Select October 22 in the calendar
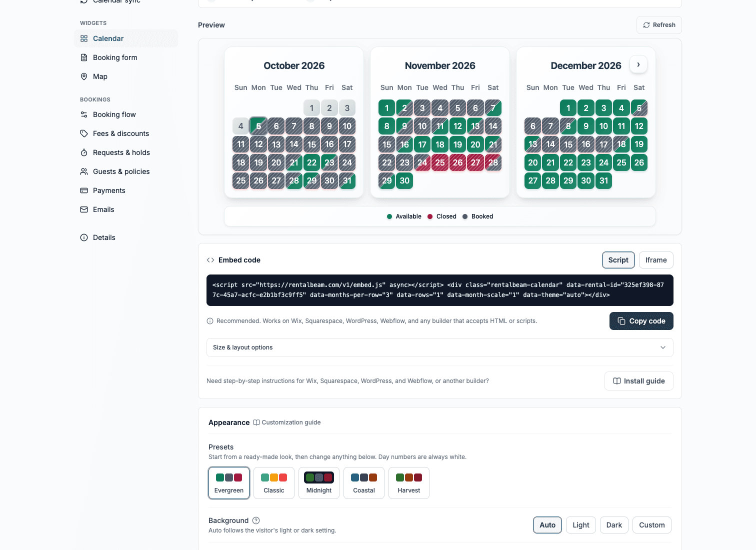The height and width of the screenshot is (550, 756). 312,162
